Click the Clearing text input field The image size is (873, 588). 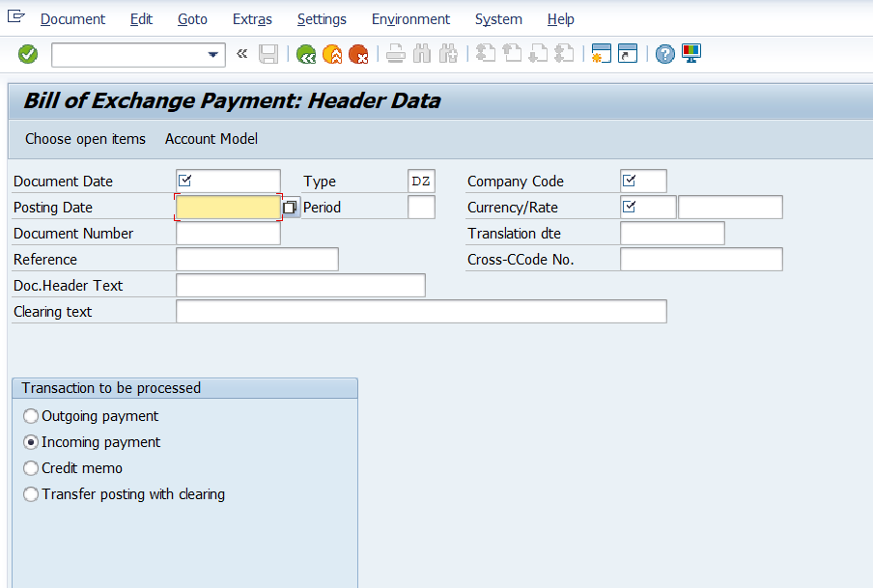point(421,312)
